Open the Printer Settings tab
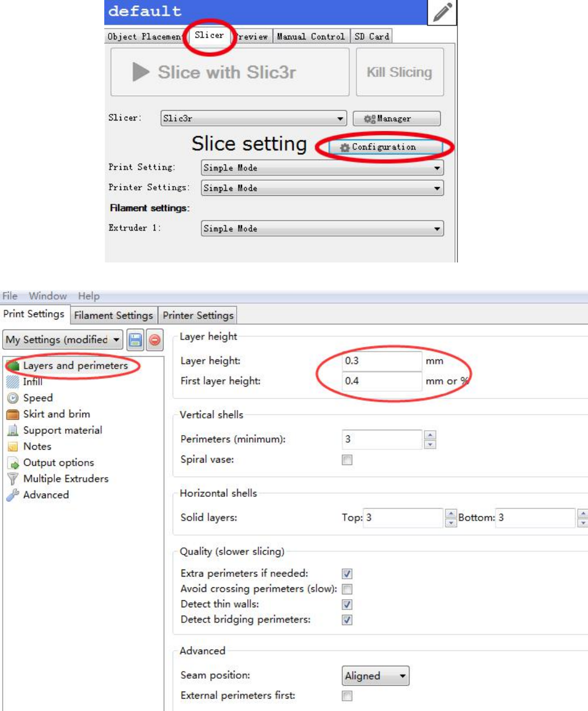588x711 pixels. coord(198,315)
